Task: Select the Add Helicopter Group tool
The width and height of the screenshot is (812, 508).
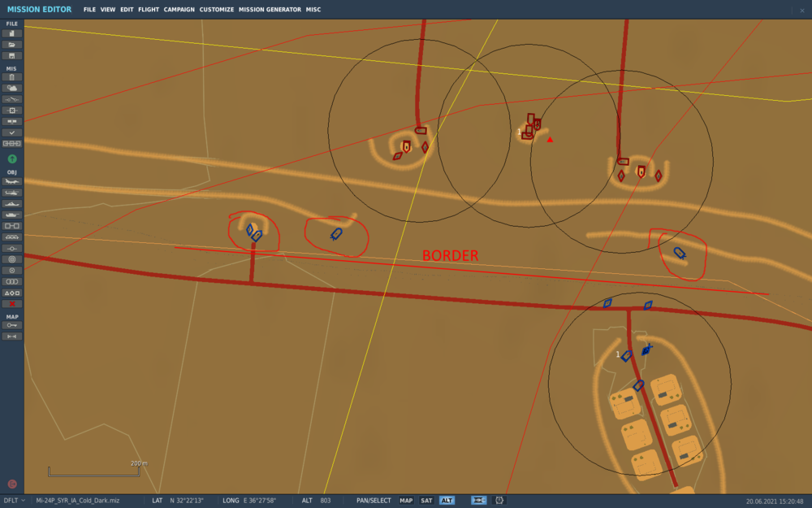Action: (12, 193)
